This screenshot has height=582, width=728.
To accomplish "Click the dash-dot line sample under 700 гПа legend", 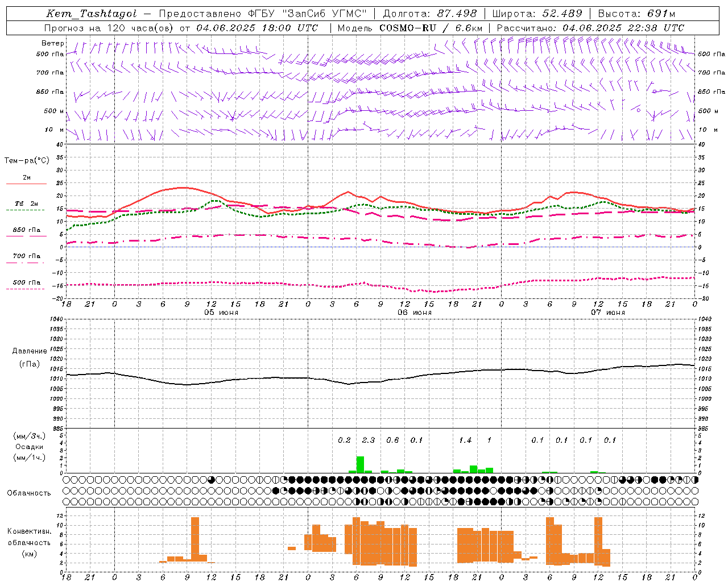I will (25, 263).
